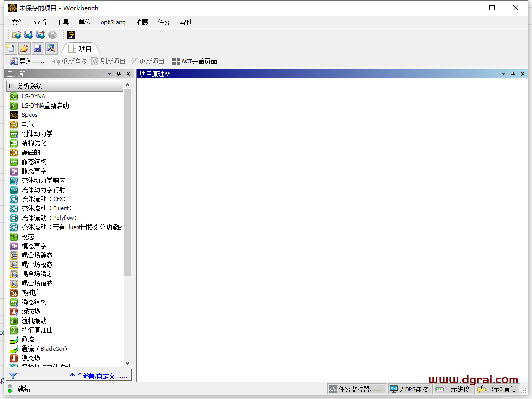The height and width of the screenshot is (399, 532).
Task: Pin the 项目原理图 panel
Action: click(513, 74)
